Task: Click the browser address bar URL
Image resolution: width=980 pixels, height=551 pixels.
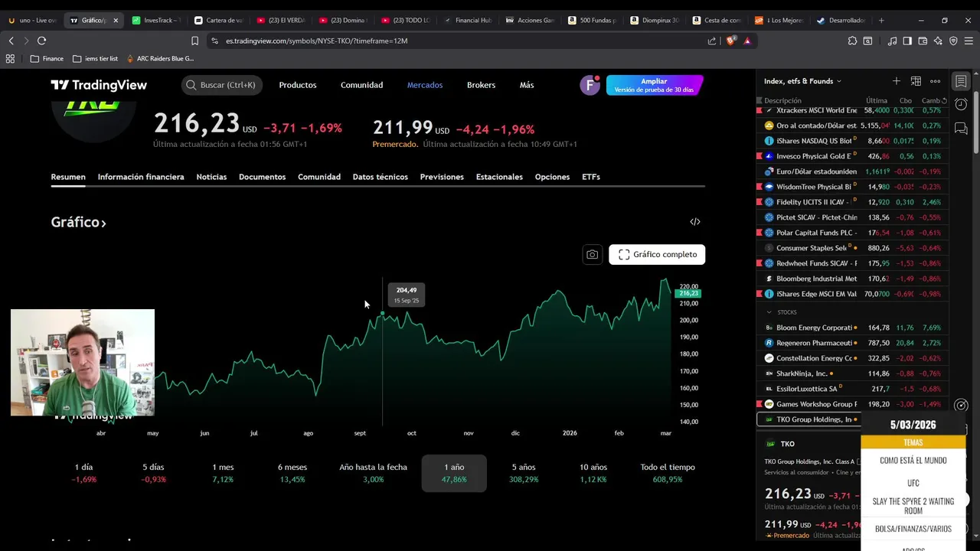Action: pyautogui.click(x=316, y=41)
